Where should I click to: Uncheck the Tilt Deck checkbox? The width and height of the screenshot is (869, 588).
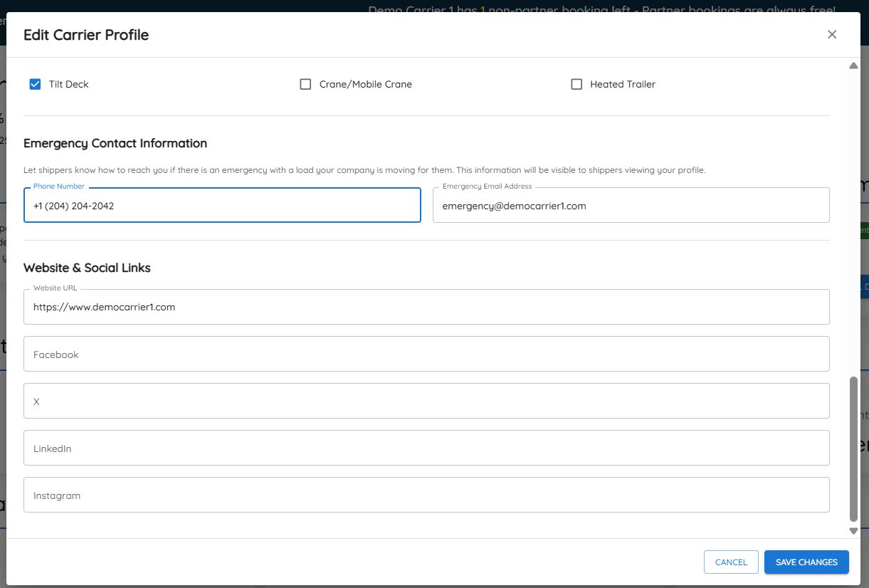pyautogui.click(x=35, y=84)
